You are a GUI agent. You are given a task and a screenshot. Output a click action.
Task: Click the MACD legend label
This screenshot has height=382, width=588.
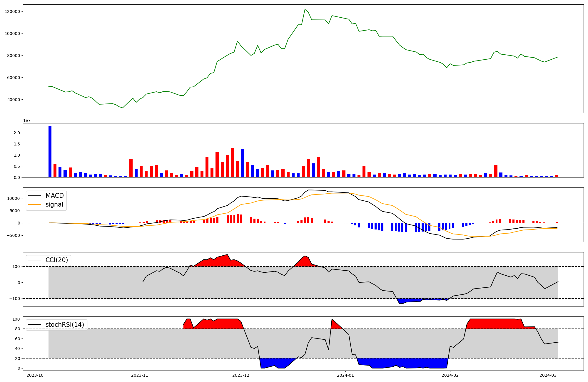(54, 196)
